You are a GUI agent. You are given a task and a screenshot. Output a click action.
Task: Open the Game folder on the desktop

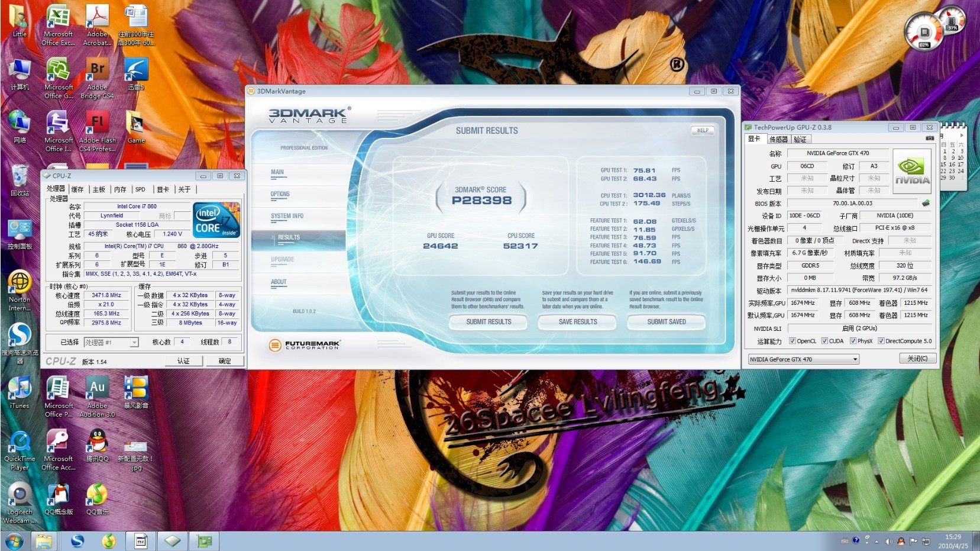pyautogui.click(x=136, y=127)
